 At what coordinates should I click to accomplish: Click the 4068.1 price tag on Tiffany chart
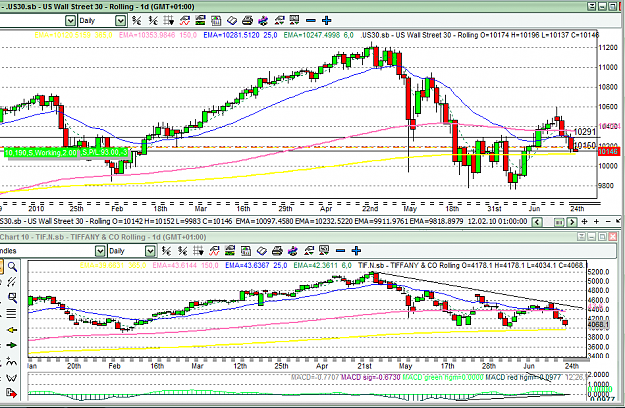pyautogui.click(x=599, y=325)
